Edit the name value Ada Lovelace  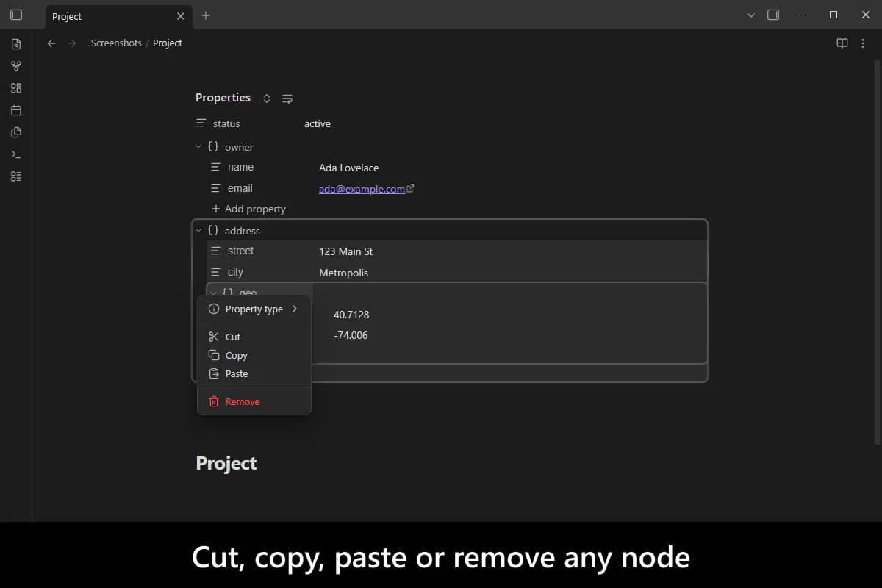[x=349, y=168]
